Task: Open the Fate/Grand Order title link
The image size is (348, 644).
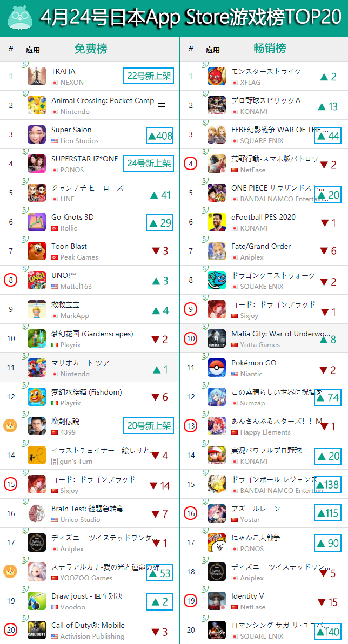Action: coord(261,247)
